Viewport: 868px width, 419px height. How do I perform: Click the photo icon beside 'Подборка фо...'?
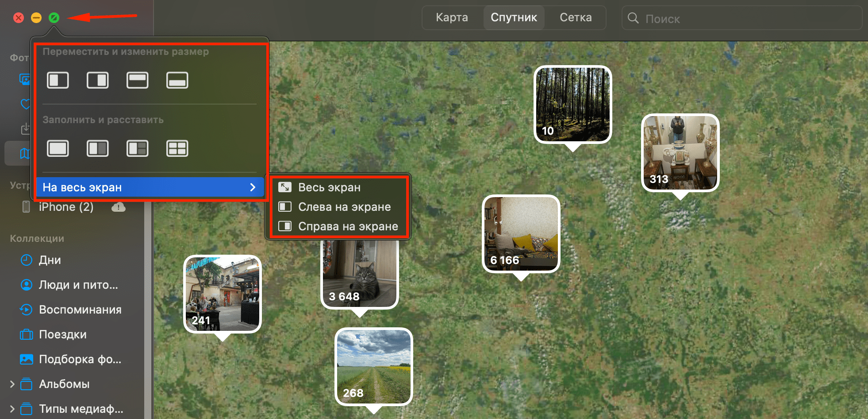[x=27, y=359]
